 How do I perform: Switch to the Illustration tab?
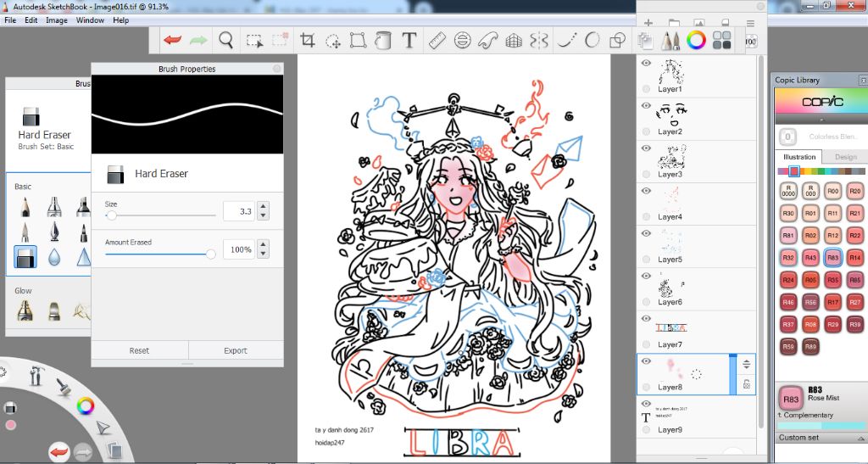tap(798, 157)
